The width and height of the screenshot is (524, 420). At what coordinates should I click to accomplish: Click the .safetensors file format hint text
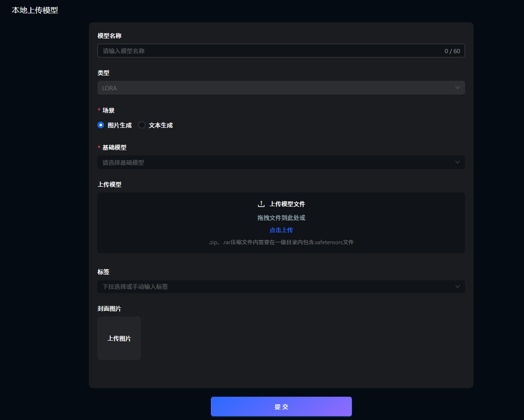coord(281,242)
